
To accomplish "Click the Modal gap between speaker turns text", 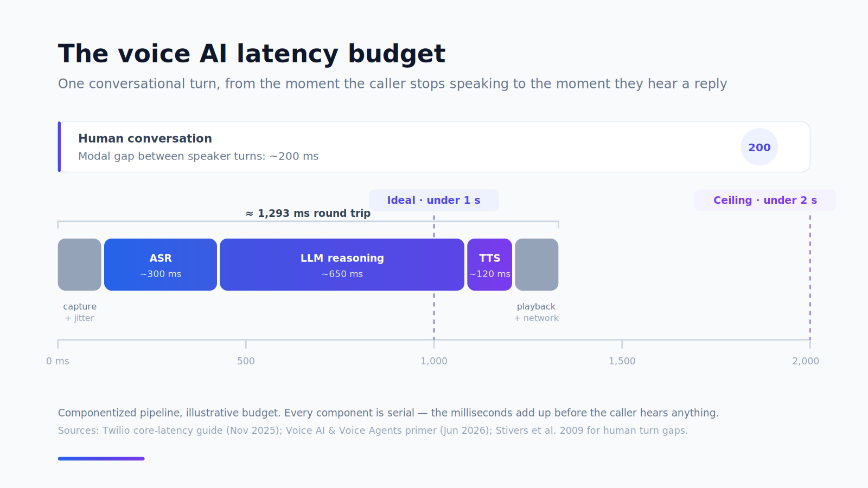I will tap(199, 156).
